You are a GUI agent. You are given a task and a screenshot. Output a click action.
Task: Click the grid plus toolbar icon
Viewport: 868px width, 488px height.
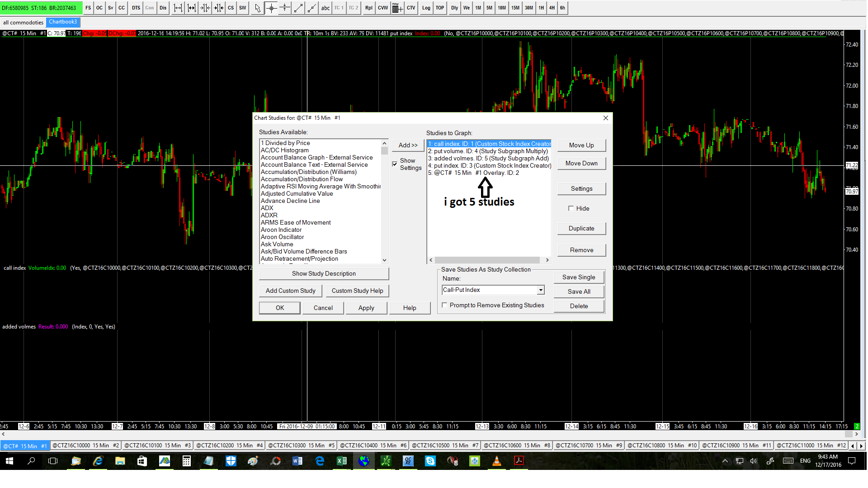[x=397, y=8]
